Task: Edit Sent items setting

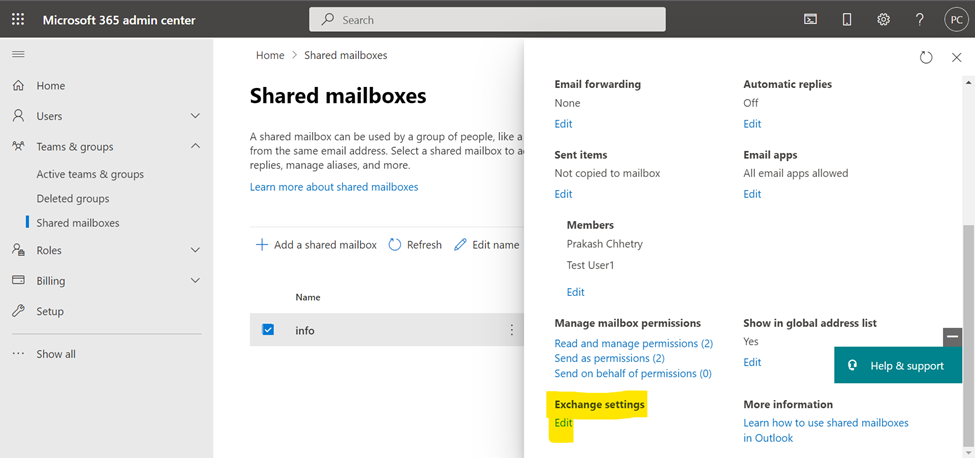Action: click(563, 194)
